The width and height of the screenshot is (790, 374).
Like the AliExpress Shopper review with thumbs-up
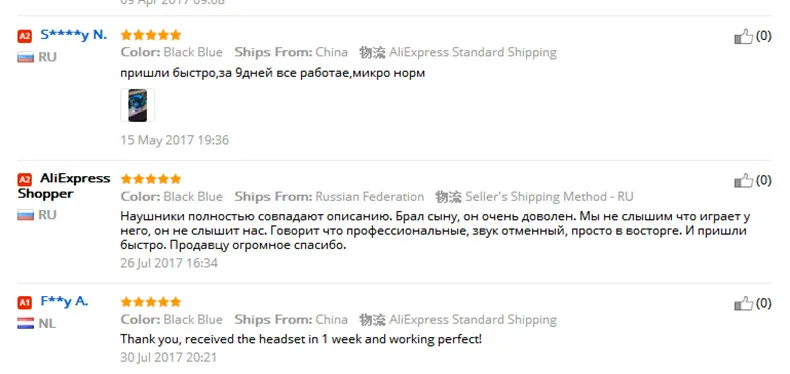[743, 180]
